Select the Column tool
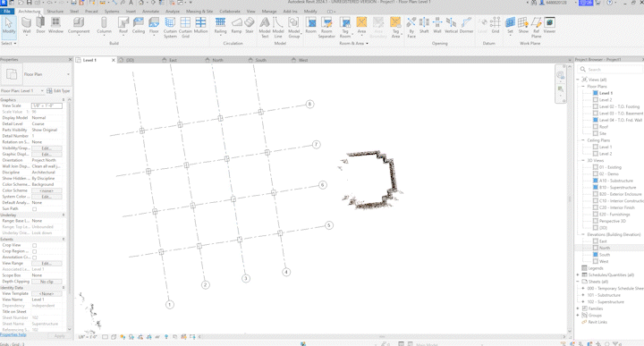This screenshot has height=346, width=644. tap(104, 25)
